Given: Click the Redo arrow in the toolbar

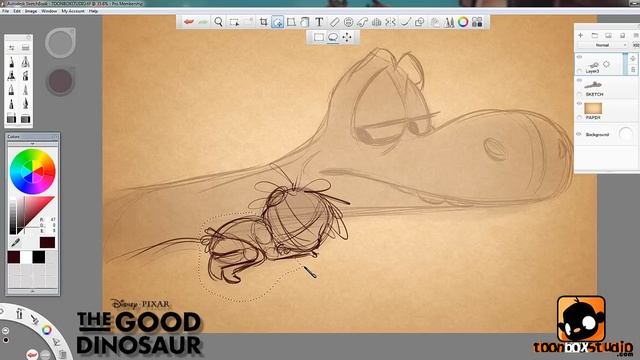Looking at the screenshot, I should coord(203,22).
